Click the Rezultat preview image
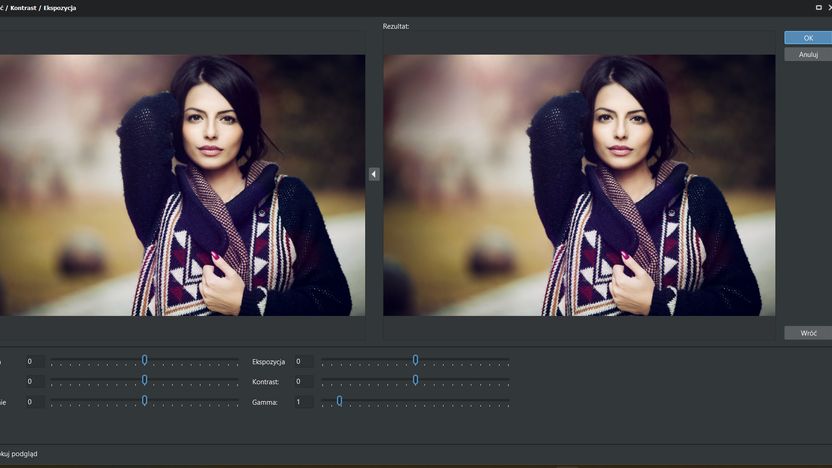The image size is (832, 468). point(579,185)
